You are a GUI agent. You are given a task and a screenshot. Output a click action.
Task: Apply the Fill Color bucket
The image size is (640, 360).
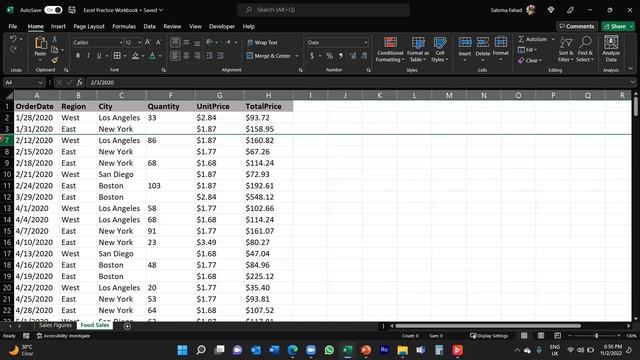(135, 56)
